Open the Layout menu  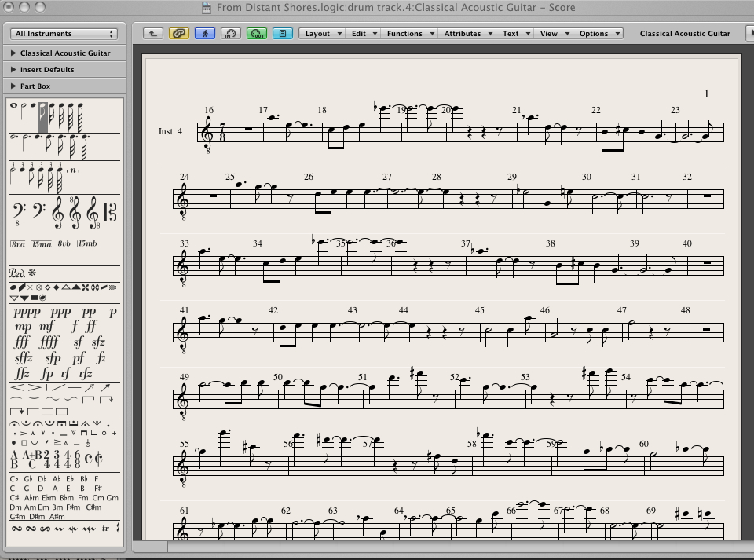coord(322,33)
